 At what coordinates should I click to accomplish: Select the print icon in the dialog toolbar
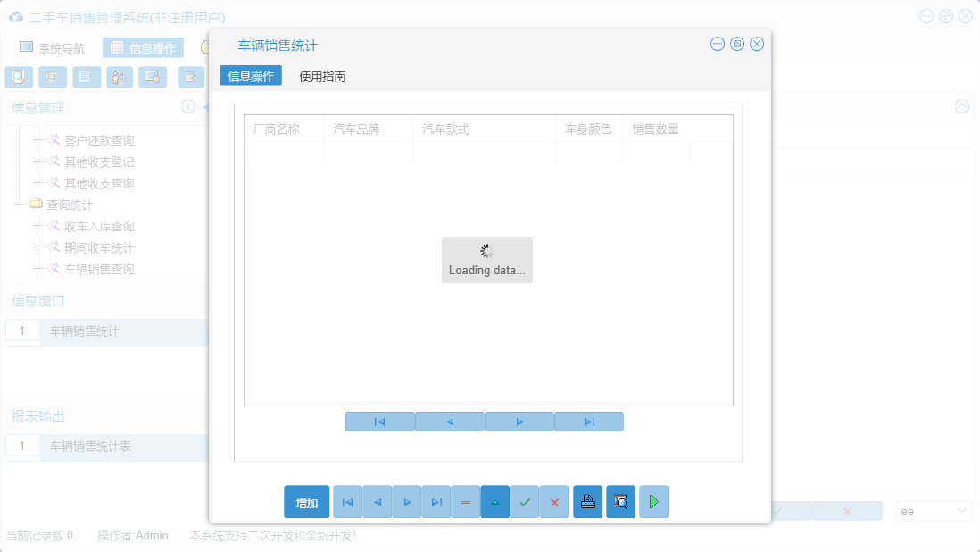click(x=587, y=501)
